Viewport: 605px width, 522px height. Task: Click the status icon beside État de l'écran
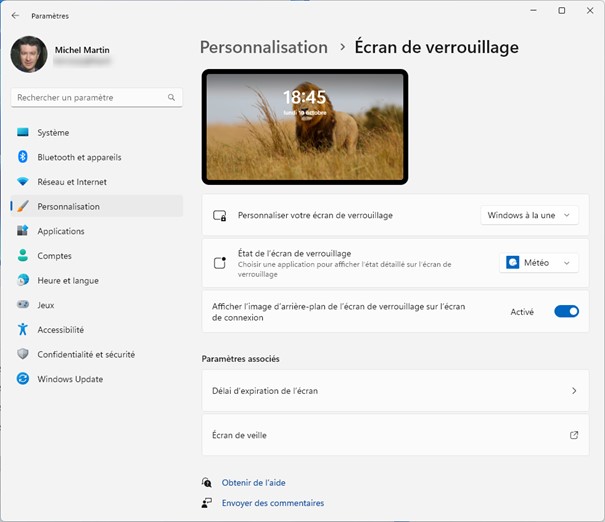[220, 263]
